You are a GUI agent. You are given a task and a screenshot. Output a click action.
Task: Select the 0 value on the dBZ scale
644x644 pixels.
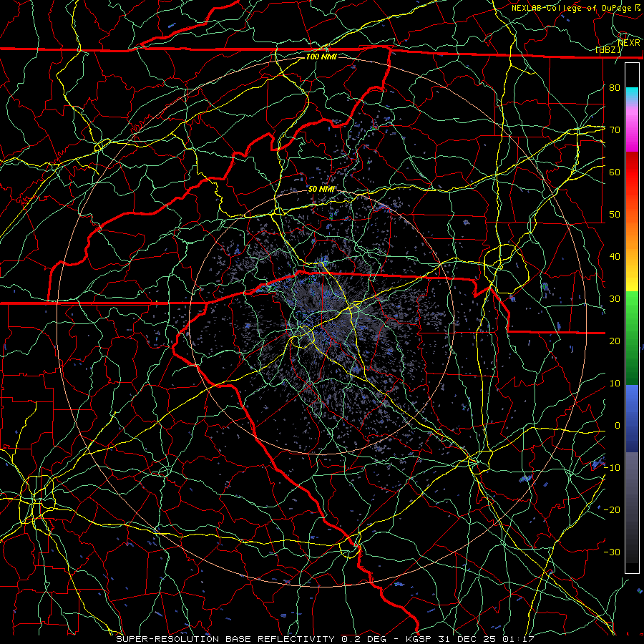click(x=617, y=426)
